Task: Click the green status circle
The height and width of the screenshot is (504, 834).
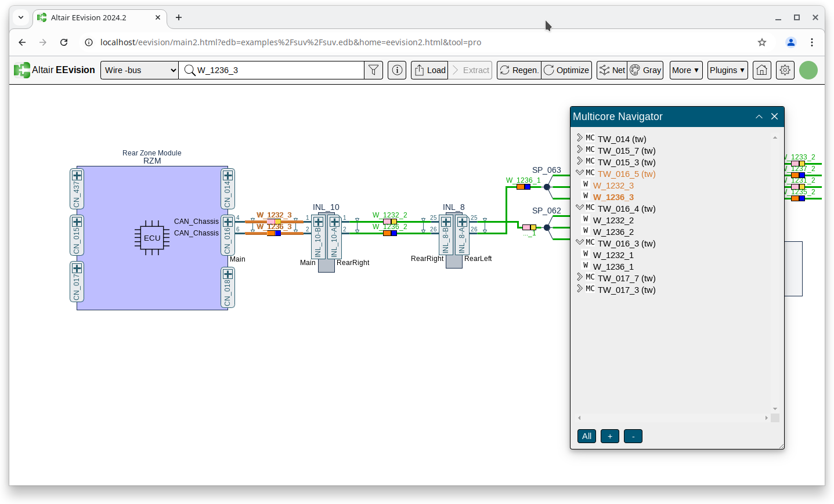Action: [808, 70]
